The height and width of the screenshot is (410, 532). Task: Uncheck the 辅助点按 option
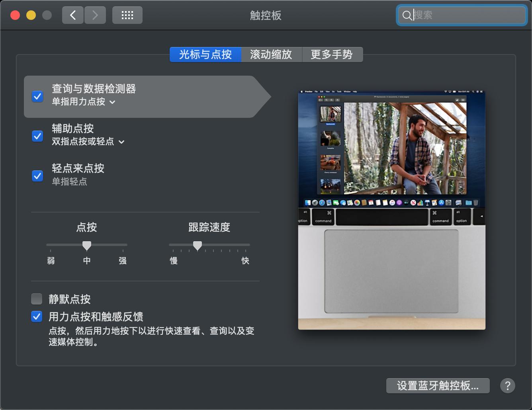click(x=37, y=136)
